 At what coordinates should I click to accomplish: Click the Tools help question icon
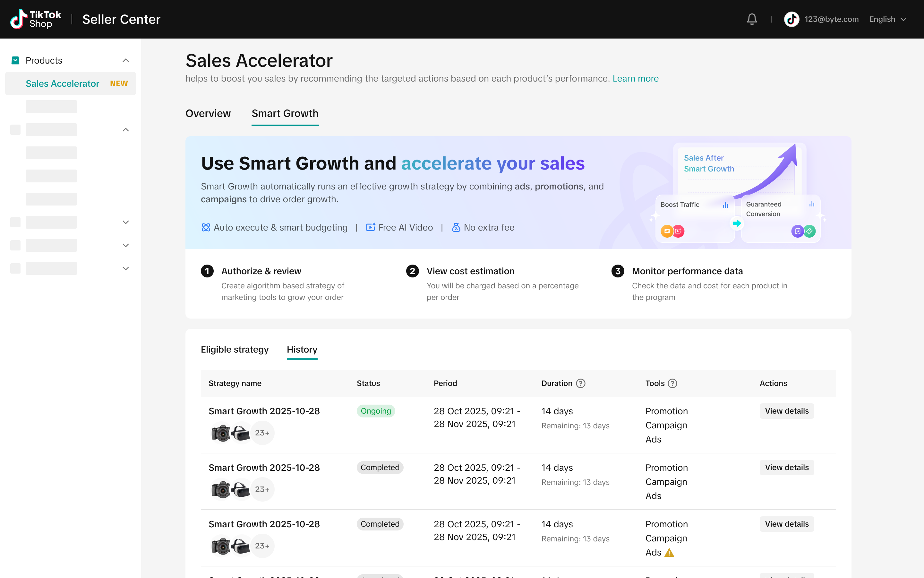(x=672, y=383)
